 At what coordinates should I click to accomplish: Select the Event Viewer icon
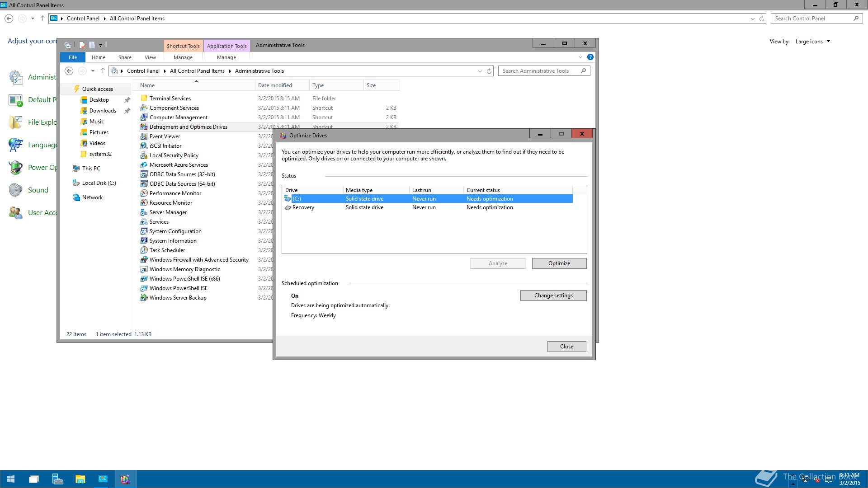click(x=144, y=136)
